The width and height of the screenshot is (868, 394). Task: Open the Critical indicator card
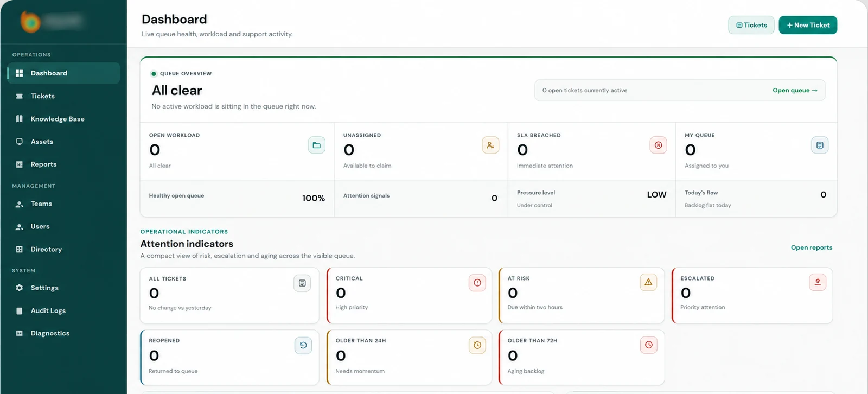click(409, 295)
